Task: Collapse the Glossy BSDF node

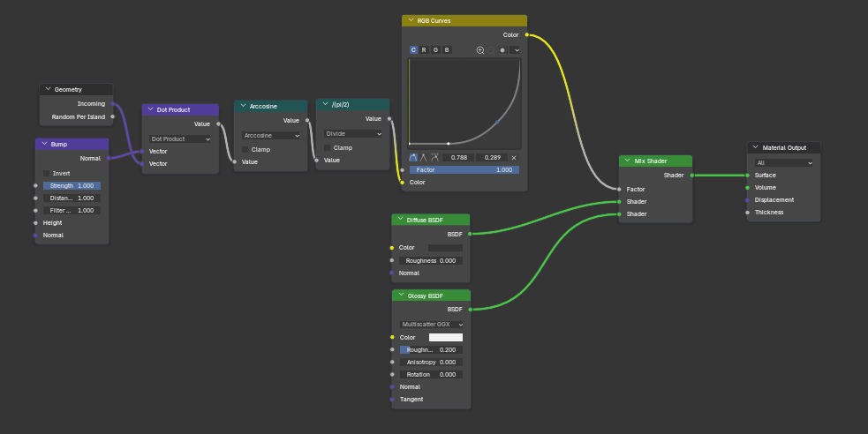Action: click(x=402, y=296)
